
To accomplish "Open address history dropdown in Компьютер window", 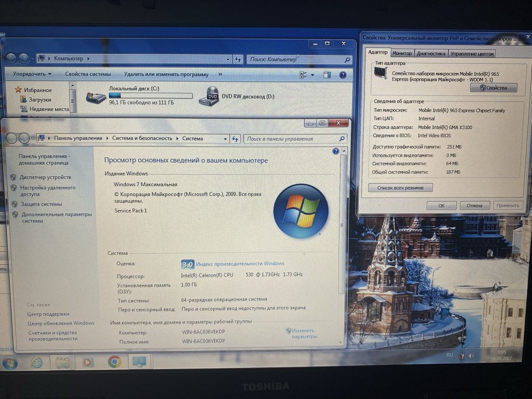I will click(x=228, y=60).
